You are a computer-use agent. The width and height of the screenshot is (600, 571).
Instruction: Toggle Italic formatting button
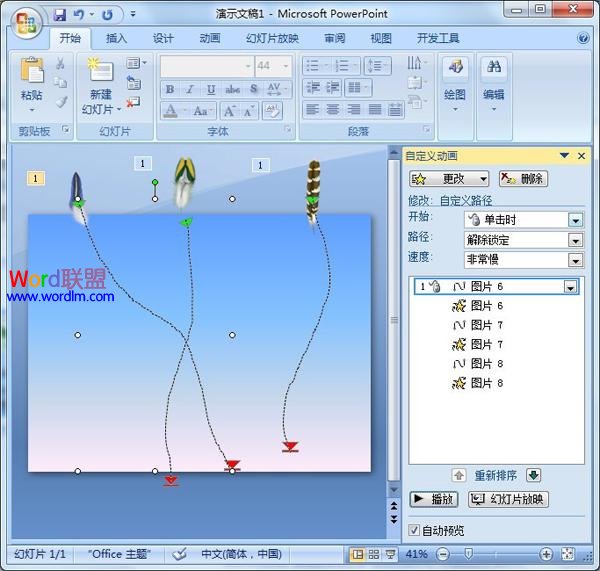pos(190,90)
